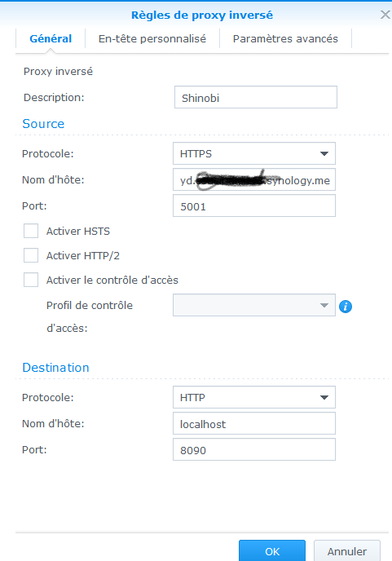Focus the Source Nom d'hôte field

tap(254, 179)
